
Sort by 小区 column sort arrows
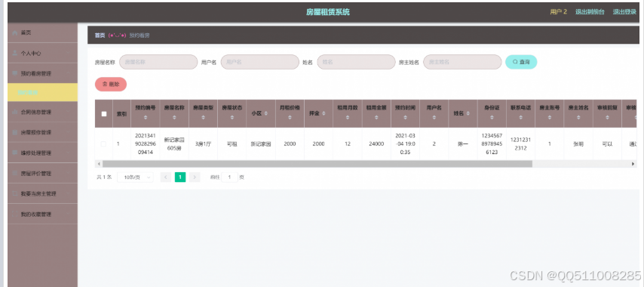(x=265, y=113)
